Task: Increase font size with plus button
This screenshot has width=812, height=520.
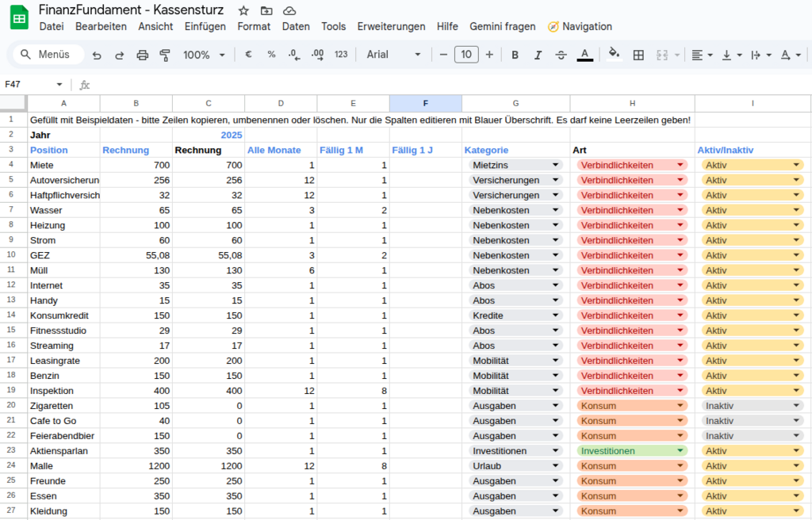Action: pos(489,55)
